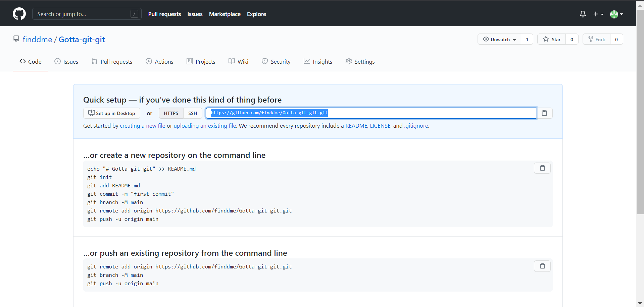Click the echo "# Gotta-git-git" line

(141, 169)
